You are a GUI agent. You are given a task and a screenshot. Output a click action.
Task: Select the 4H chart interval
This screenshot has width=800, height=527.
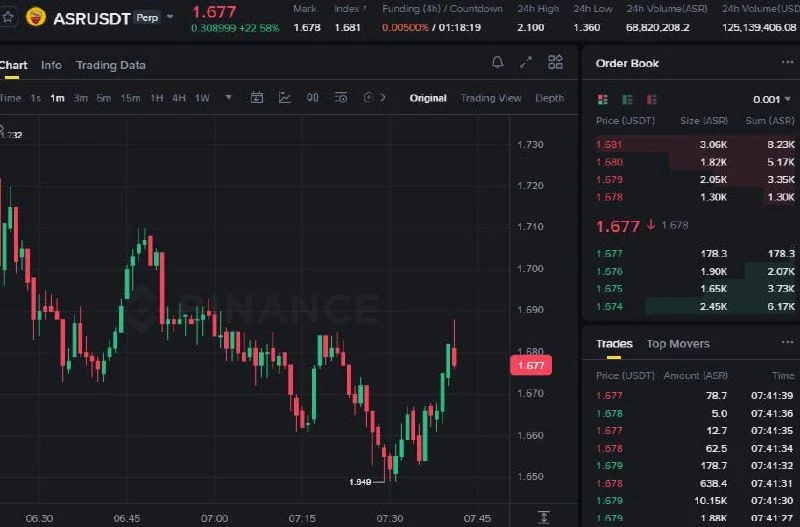179,98
